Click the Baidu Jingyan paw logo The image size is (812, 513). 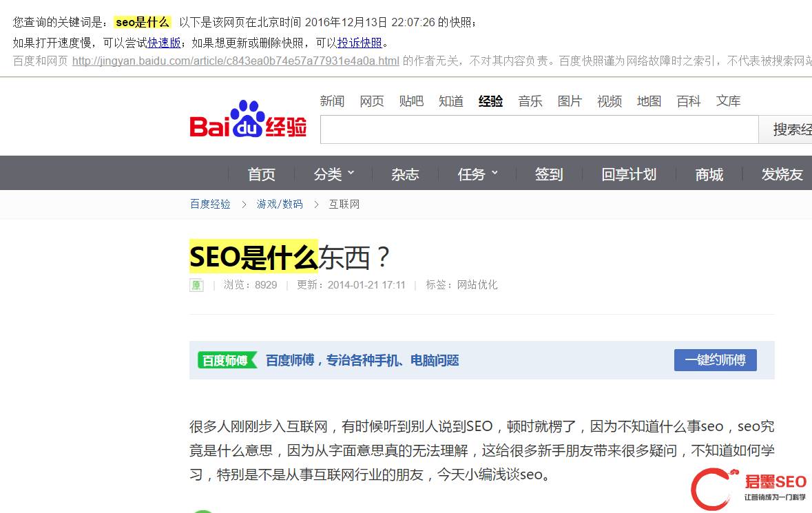pyautogui.click(x=248, y=119)
